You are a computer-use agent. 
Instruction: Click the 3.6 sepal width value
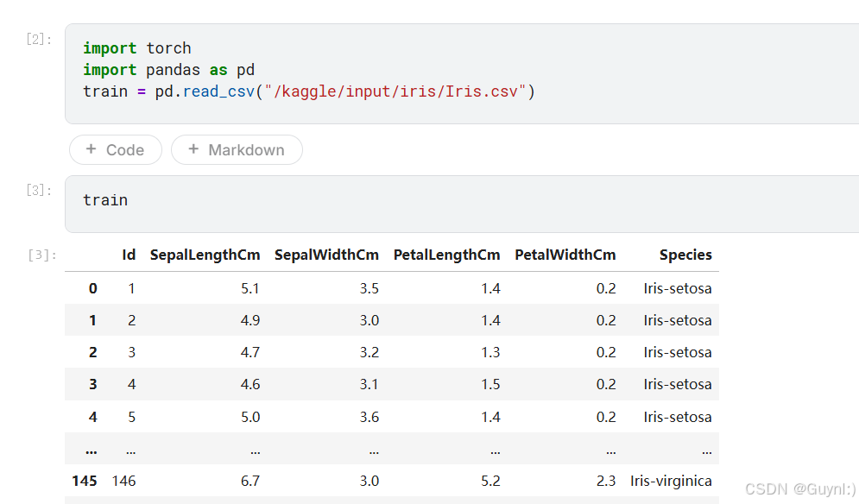coord(369,417)
